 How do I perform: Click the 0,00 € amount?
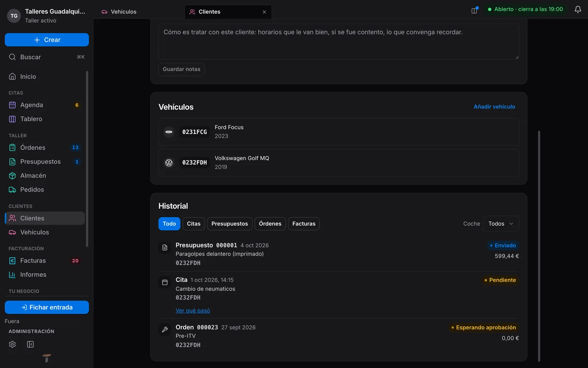(x=510, y=338)
